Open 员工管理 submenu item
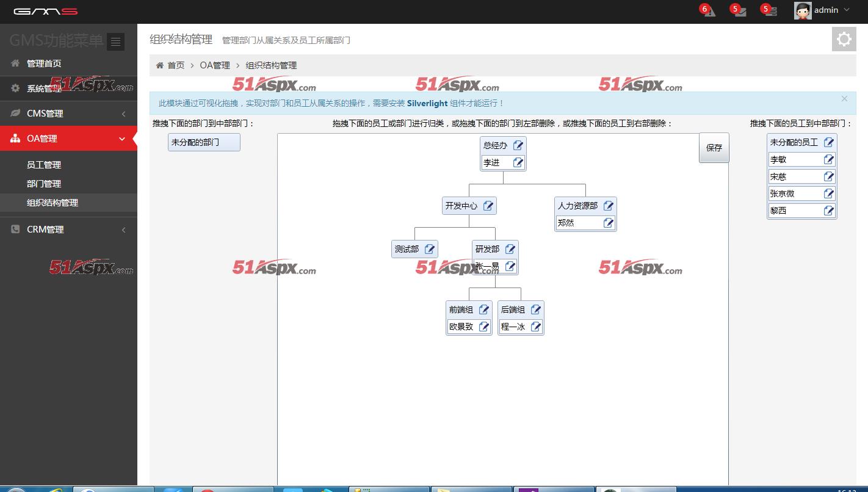Viewport: 868px width, 492px height. (44, 165)
